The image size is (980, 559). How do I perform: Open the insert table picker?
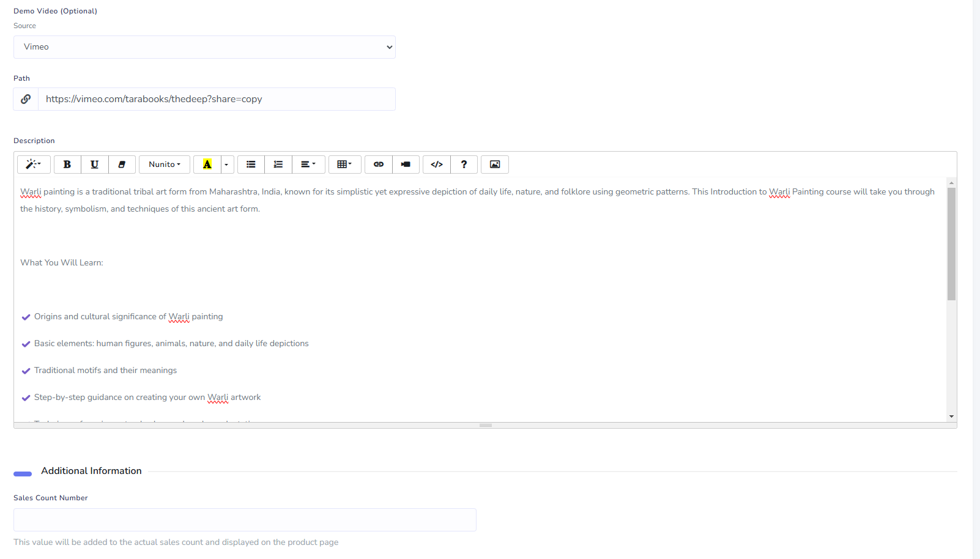(345, 164)
